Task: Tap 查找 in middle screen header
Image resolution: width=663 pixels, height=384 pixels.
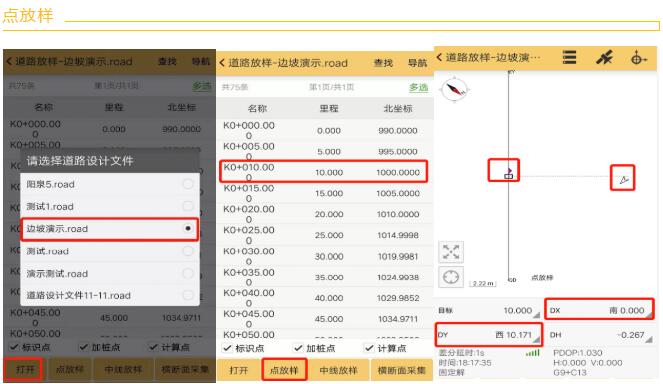Action: (383, 63)
